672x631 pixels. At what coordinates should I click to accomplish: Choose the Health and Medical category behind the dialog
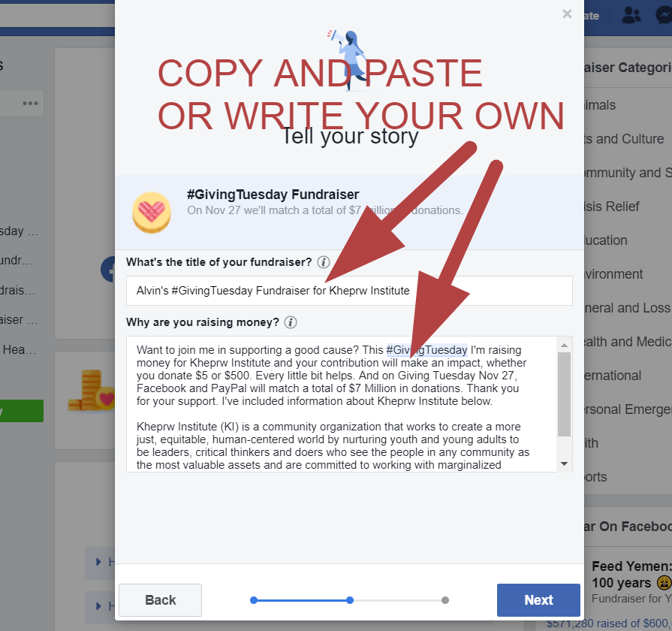click(x=628, y=342)
